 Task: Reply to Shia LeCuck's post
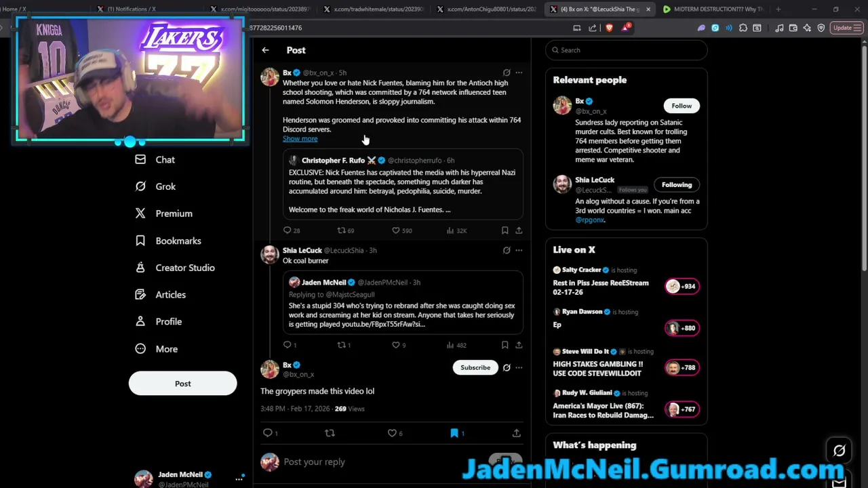287,345
